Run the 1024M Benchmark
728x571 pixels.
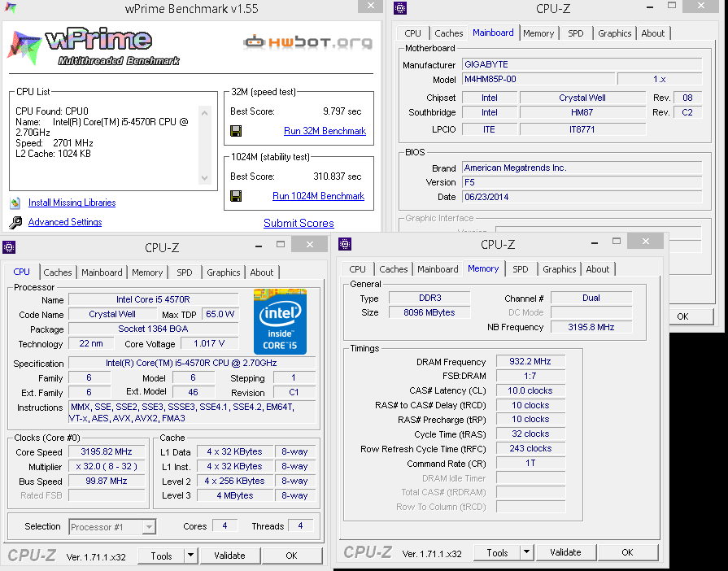(319, 196)
